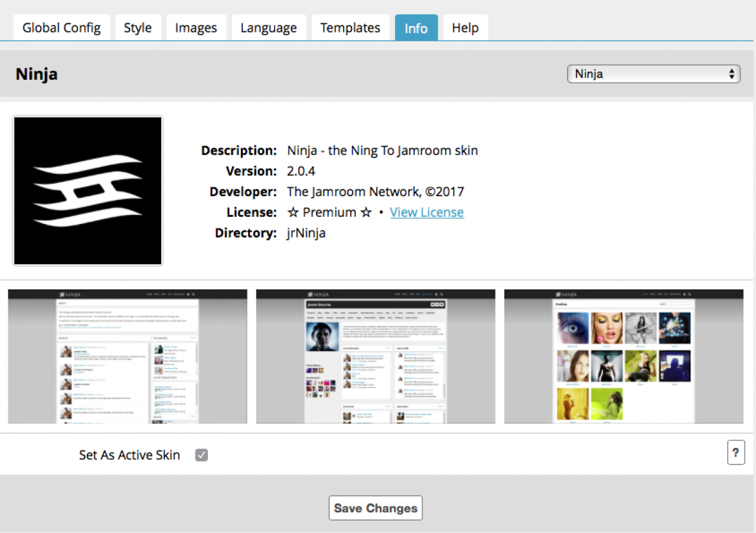This screenshot has height=533, width=756.
Task: Click the question mark help button
Action: (736, 453)
